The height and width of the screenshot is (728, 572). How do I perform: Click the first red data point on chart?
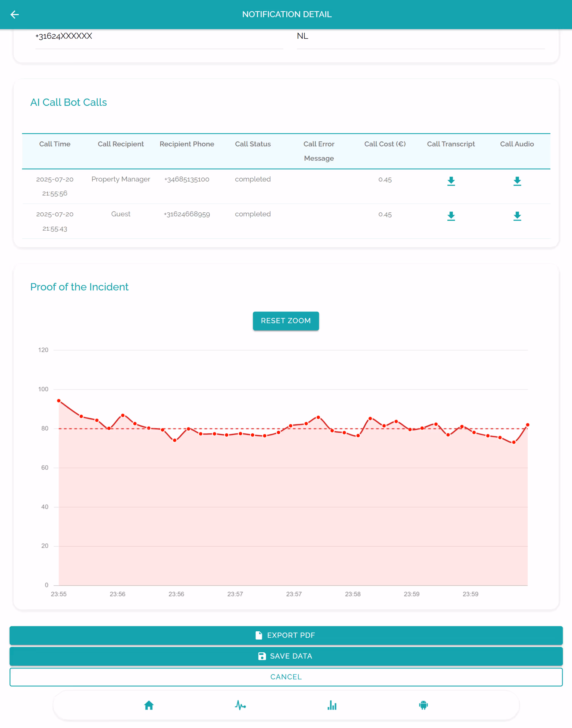[59, 400]
